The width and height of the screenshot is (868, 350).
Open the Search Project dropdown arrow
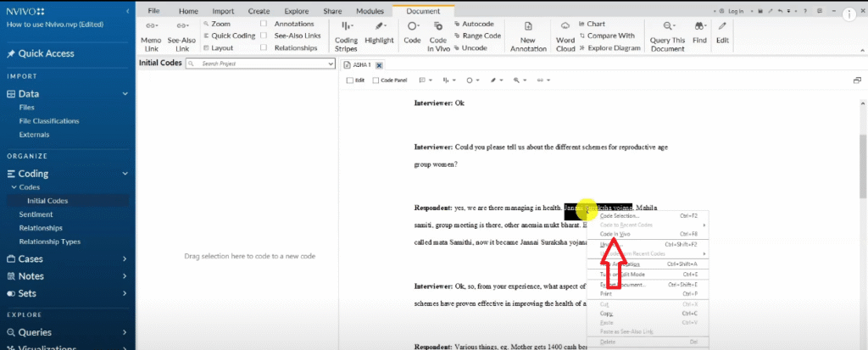(x=331, y=64)
